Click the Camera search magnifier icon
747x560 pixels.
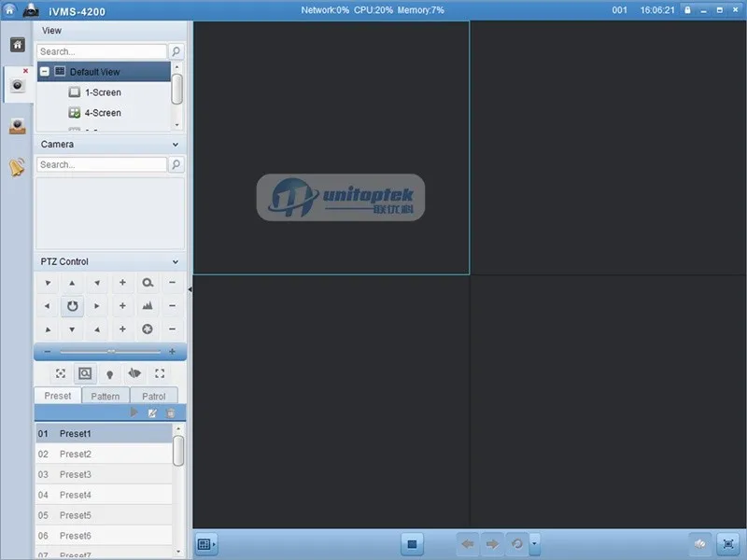click(176, 164)
